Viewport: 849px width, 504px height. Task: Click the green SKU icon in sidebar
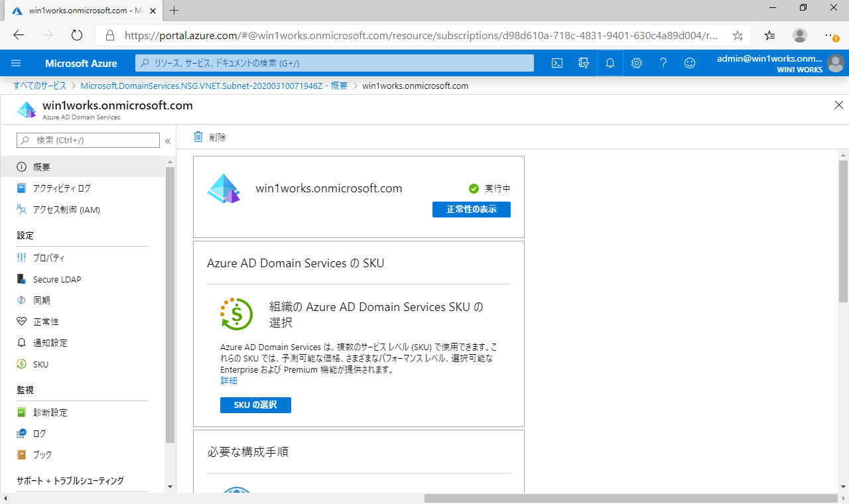click(x=21, y=364)
